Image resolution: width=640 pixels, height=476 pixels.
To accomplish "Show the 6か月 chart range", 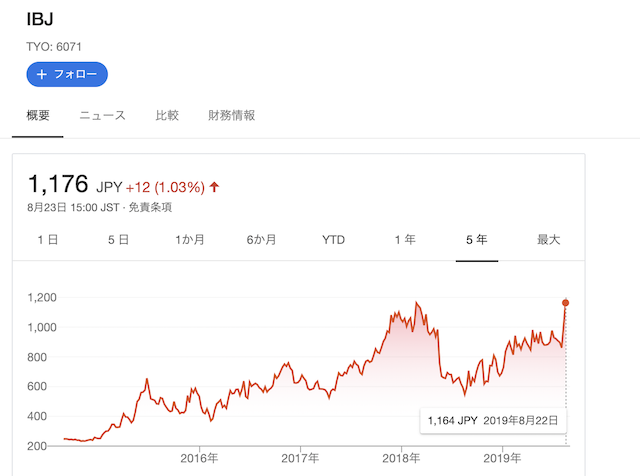I will 261,240.
